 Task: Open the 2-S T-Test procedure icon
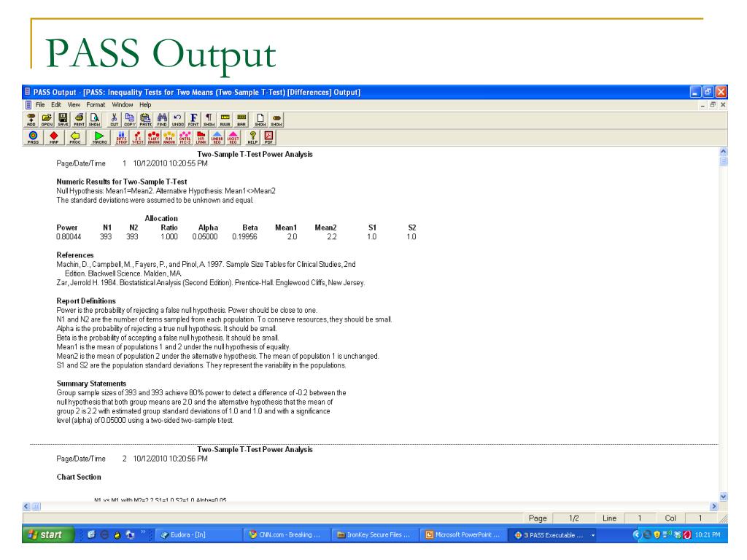(137, 137)
